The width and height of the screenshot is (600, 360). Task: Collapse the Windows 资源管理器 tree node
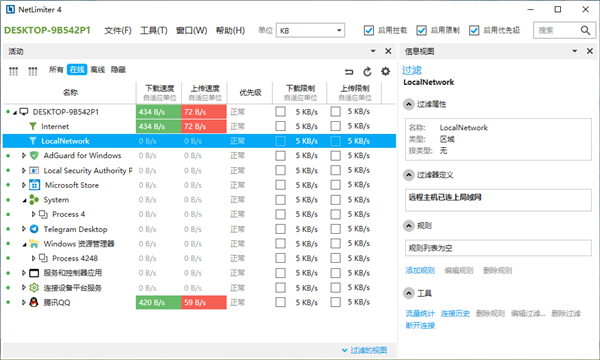[x=24, y=244]
